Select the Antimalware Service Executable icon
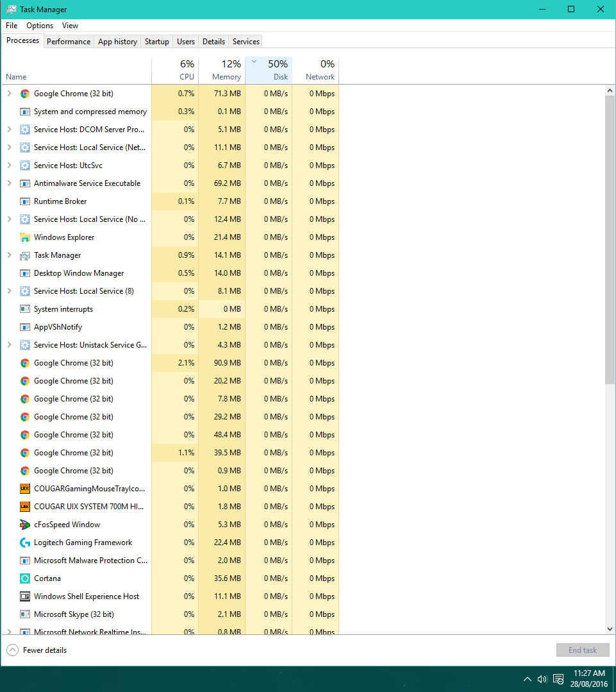Image resolution: width=616 pixels, height=692 pixels. click(25, 183)
